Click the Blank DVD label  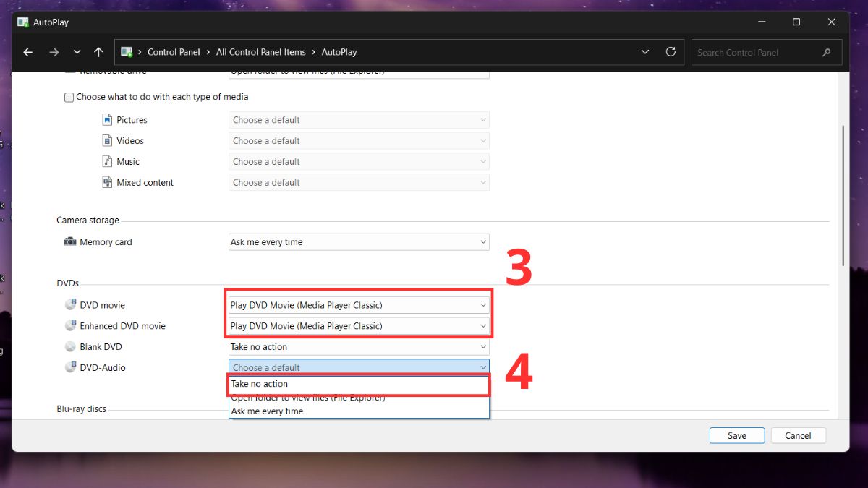tap(101, 347)
